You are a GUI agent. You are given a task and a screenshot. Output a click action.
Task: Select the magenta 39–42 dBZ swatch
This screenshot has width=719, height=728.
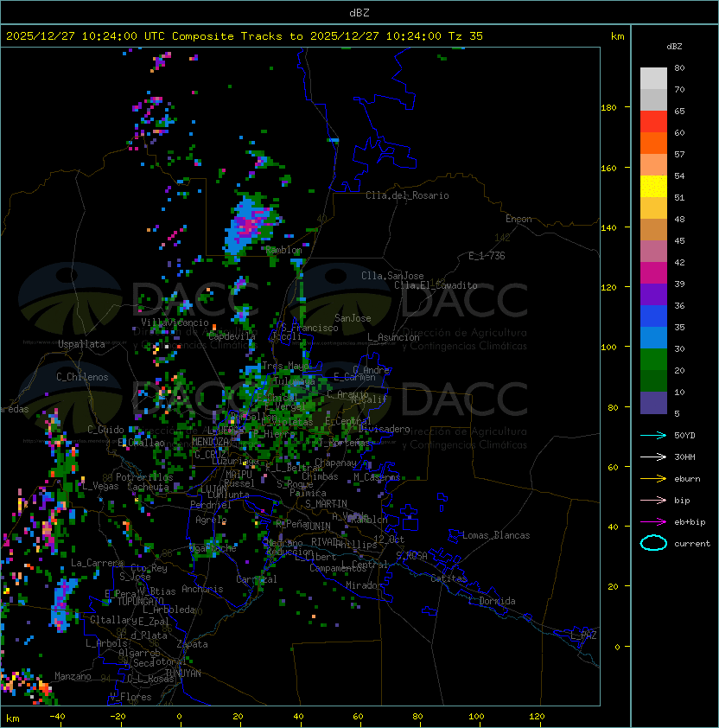[653, 273]
